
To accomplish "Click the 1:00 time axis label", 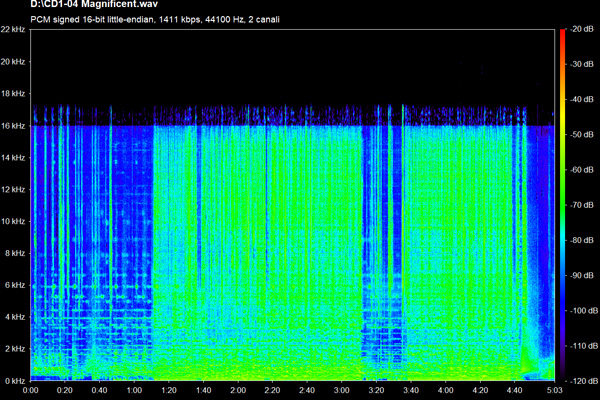I will [134, 390].
